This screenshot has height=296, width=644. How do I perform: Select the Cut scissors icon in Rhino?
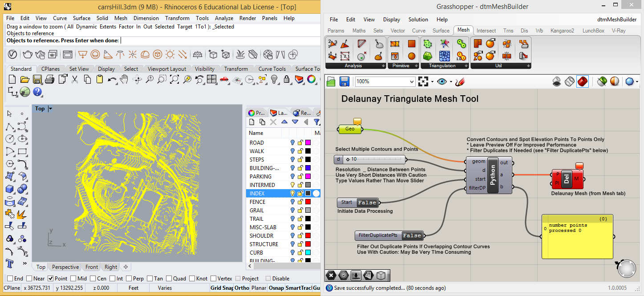pos(75,80)
